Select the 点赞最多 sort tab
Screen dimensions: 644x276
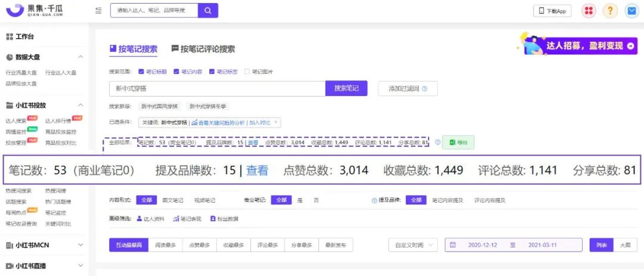pyautogui.click(x=199, y=245)
